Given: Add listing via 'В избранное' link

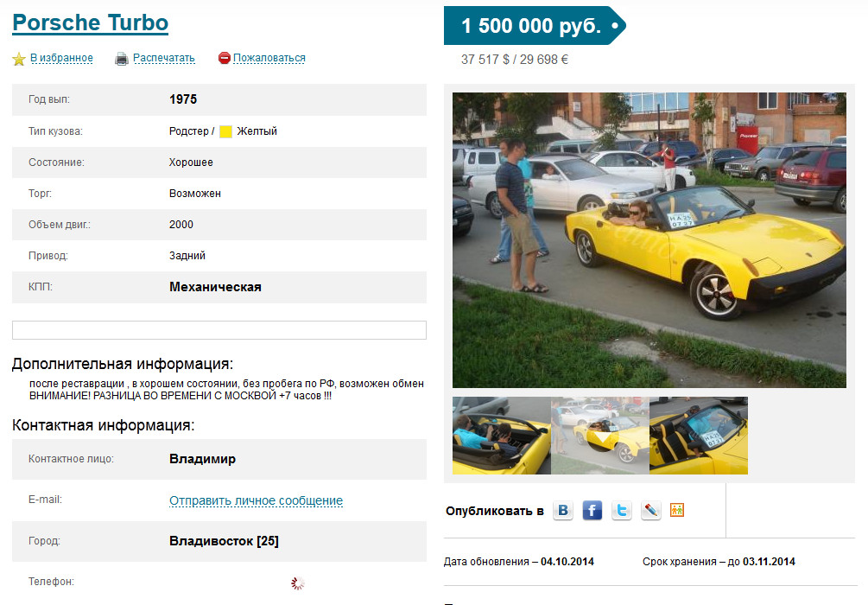Looking at the screenshot, I should [x=61, y=58].
